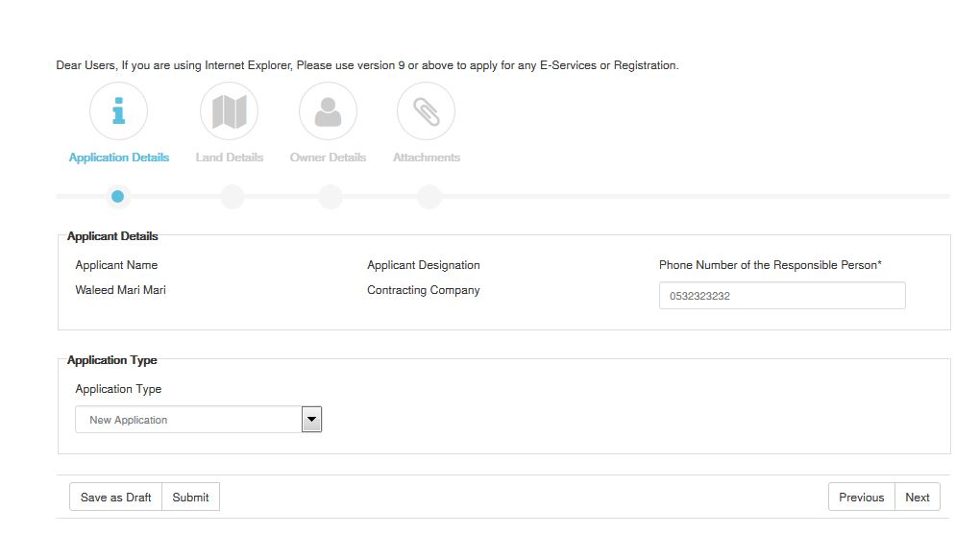The image size is (980, 535).
Task: Click the Save as Draft button
Action: 115,497
